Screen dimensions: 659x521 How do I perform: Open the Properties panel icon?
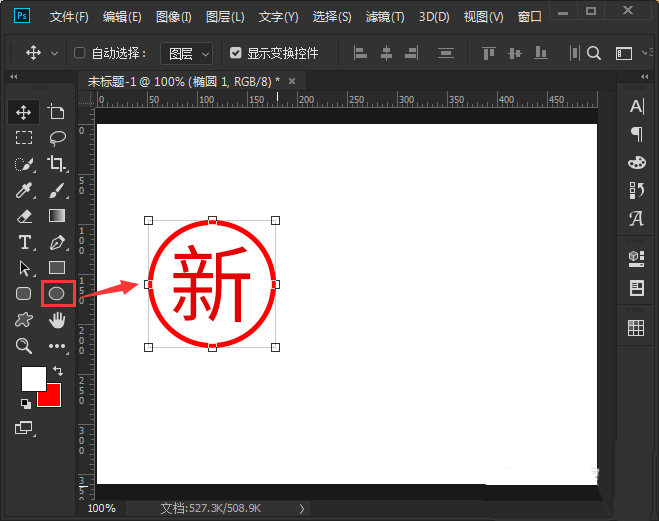tap(637, 288)
